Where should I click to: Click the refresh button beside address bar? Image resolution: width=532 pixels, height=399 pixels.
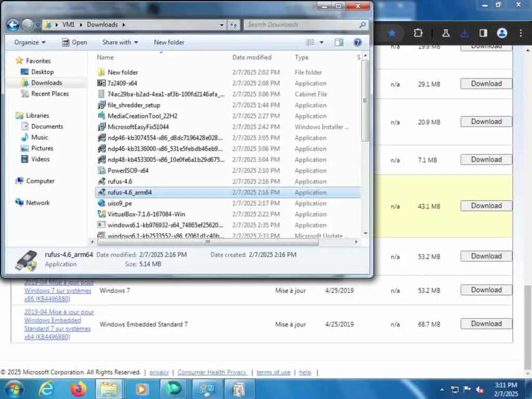click(x=233, y=25)
